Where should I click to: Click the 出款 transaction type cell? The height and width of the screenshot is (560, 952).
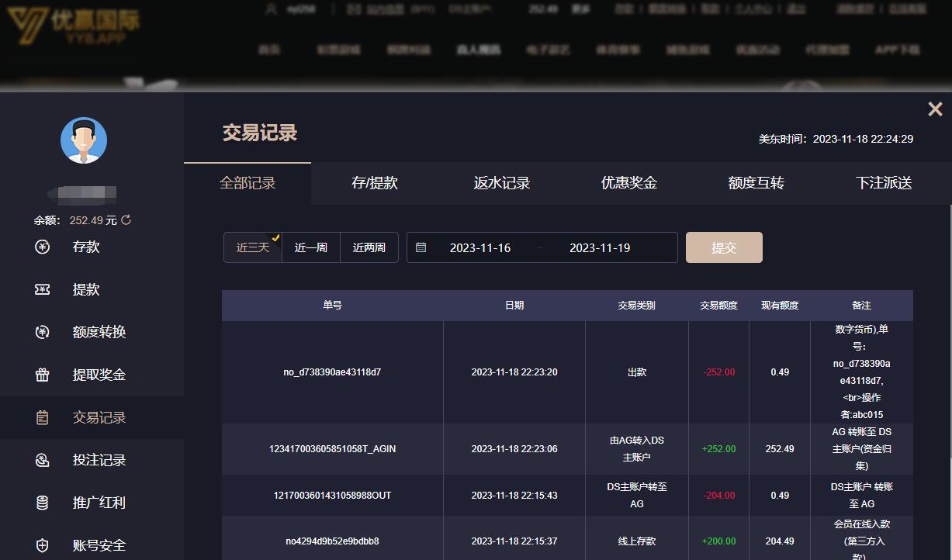(637, 372)
